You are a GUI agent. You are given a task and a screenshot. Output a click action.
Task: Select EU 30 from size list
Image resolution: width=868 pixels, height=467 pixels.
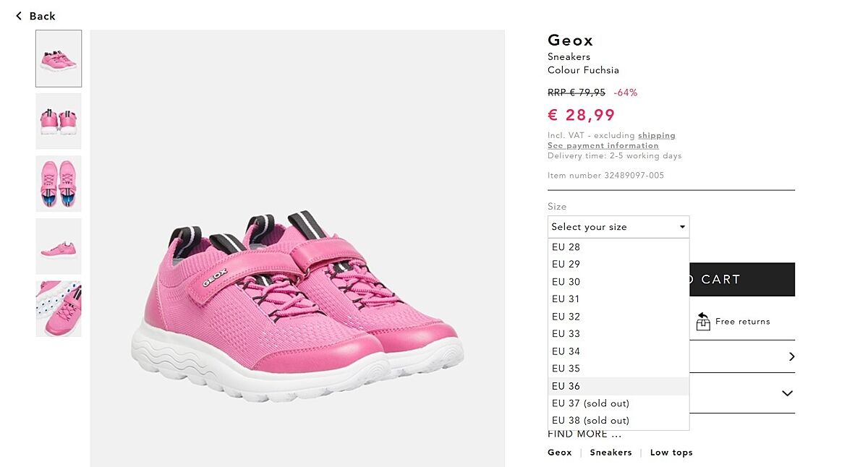566,282
